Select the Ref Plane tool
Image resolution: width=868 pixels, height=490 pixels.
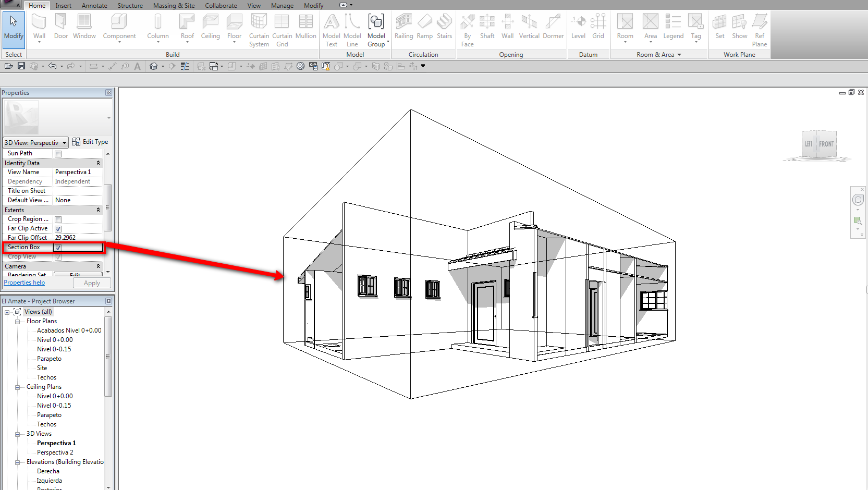(x=760, y=30)
